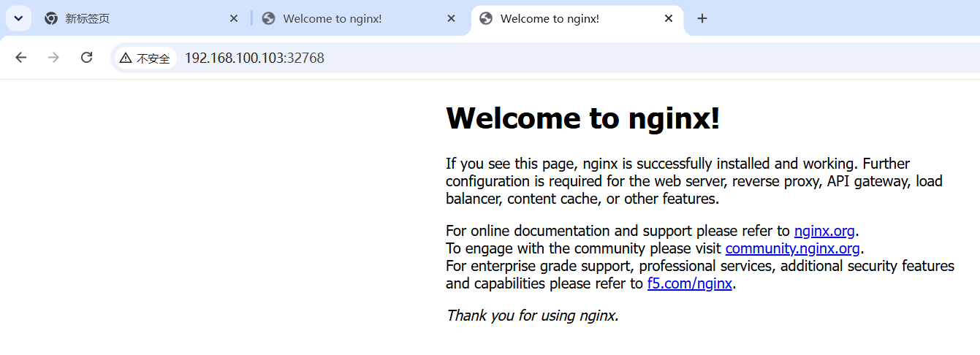Switch to the 新标签页 tab

[143, 18]
